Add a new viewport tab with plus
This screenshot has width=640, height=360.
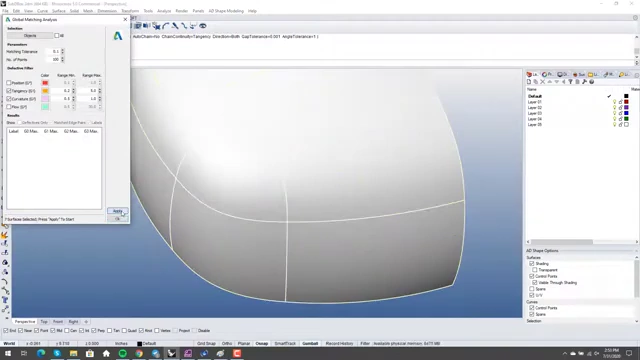[86, 322]
